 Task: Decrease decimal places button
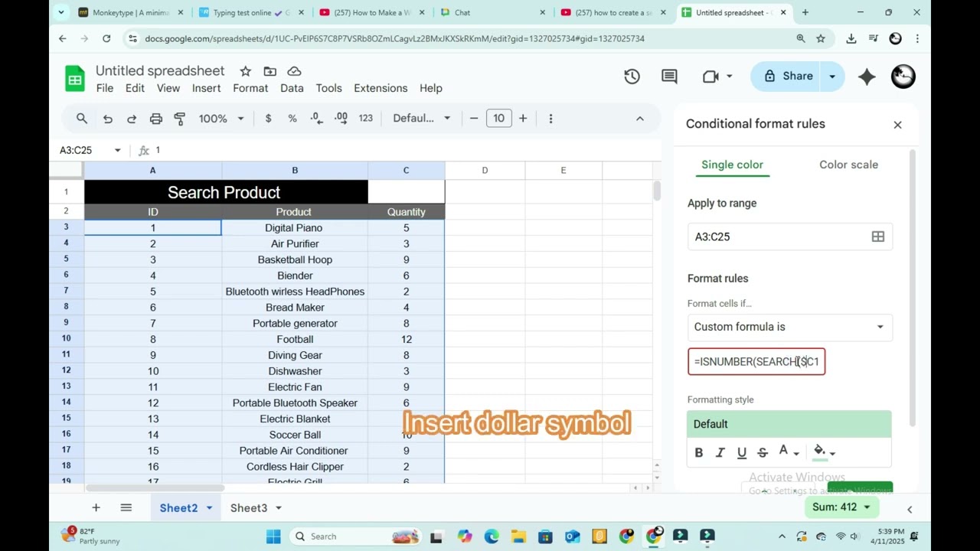point(316,119)
